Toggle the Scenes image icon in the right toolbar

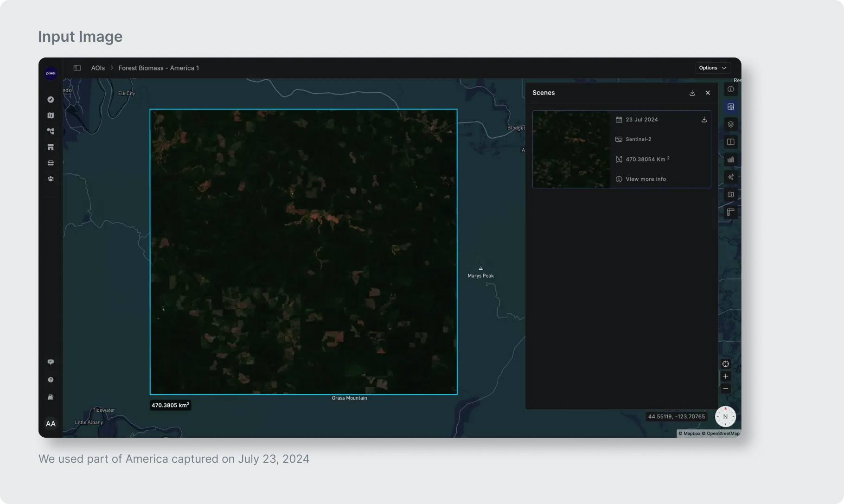click(x=730, y=107)
